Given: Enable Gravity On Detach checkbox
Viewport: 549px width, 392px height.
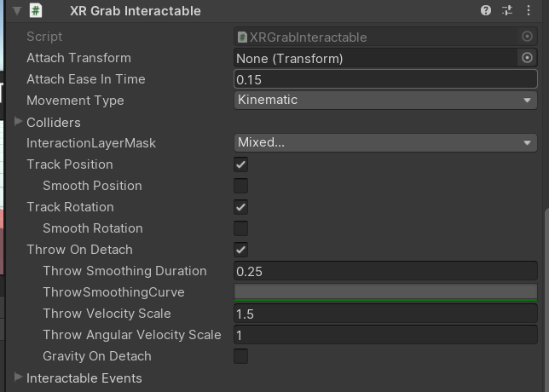Looking at the screenshot, I should (x=241, y=356).
